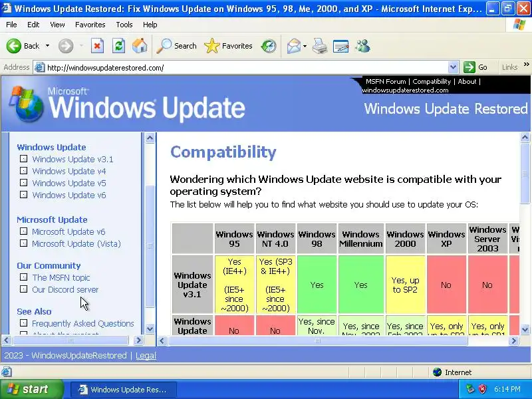This screenshot has width=532, height=399.
Task: Click the Windows flag throbber logo
Action: (x=519, y=25)
